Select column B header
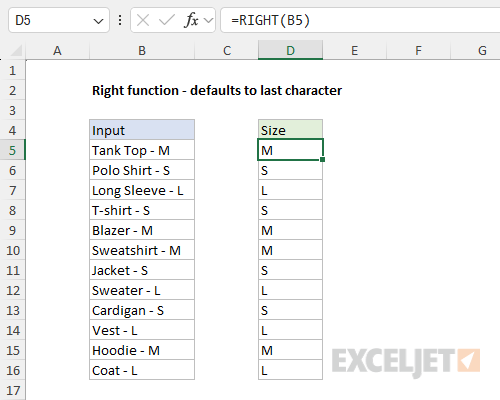The height and width of the screenshot is (400, 500). pyautogui.click(x=142, y=51)
